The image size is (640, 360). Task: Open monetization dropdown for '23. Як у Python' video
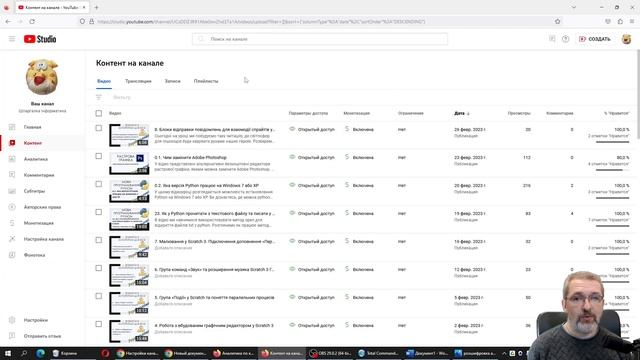coord(359,213)
